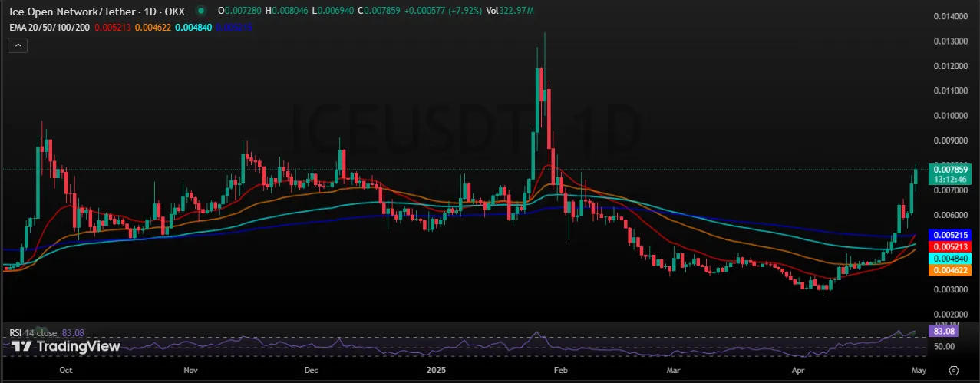Open chart settings gear at bottom-right corner
Image resolution: width=980 pixels, height=383 pixels.
(954, 370)
